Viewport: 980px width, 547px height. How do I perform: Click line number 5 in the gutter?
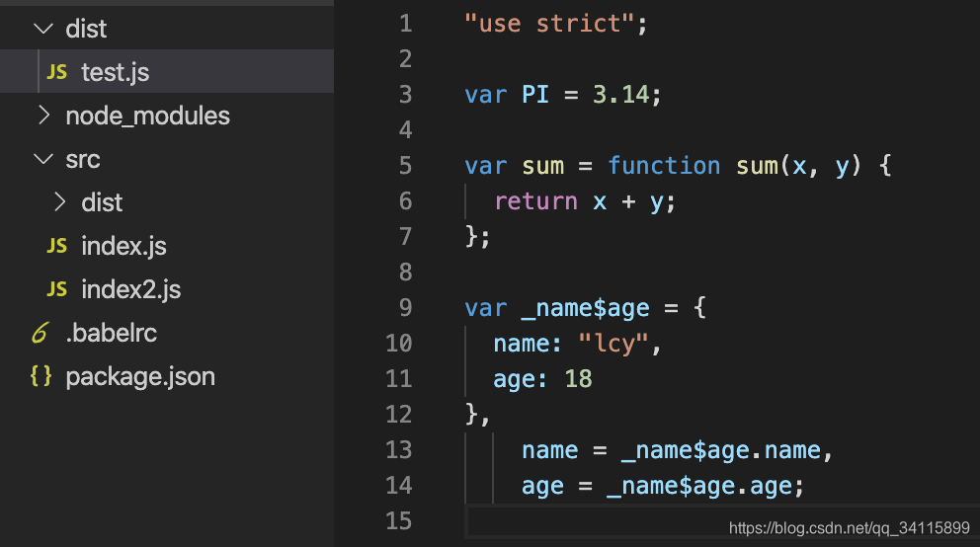(406, 166)
